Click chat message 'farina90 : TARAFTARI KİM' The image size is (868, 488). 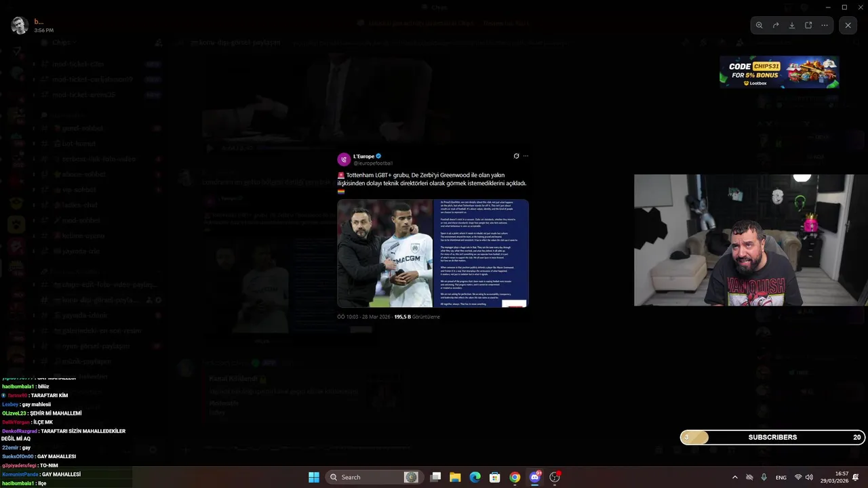(x=35, y=396)
